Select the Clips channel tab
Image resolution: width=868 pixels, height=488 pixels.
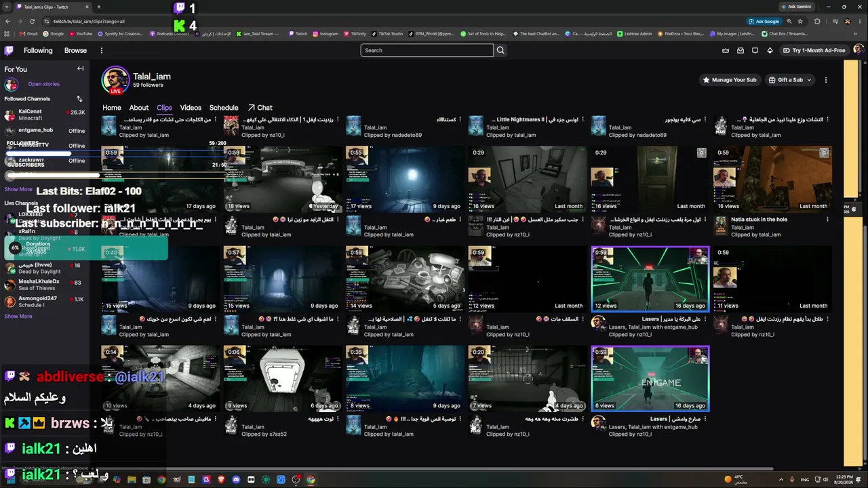(x=164, y=108)
